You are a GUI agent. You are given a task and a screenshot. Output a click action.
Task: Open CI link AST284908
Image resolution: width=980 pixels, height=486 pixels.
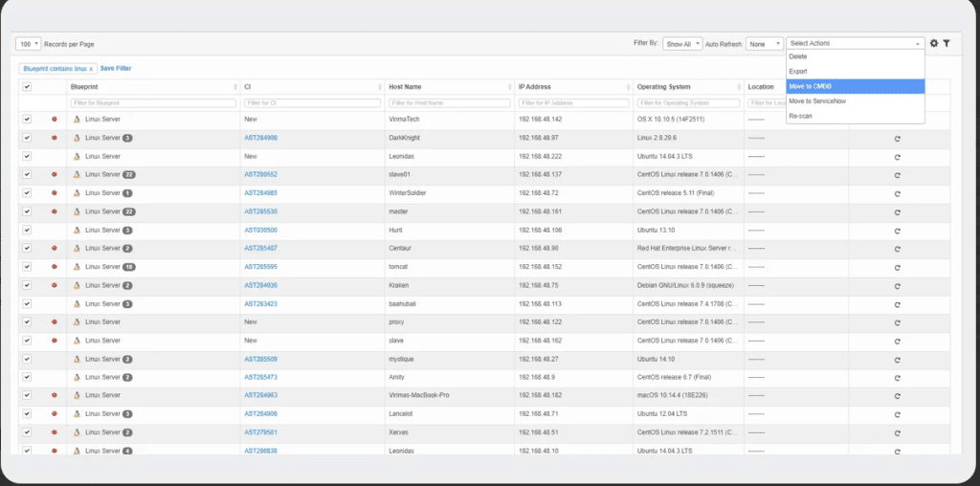(x=260, y=138)
